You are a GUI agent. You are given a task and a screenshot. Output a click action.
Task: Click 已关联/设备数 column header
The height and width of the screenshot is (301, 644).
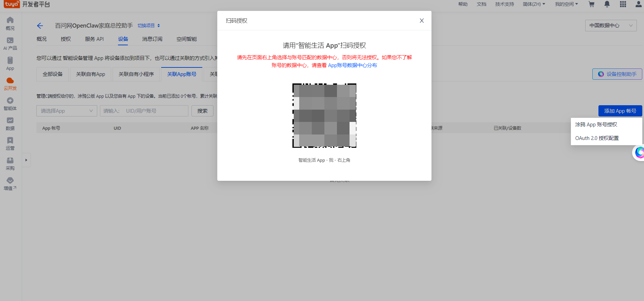pyautogui.click(x=507, y=128)
